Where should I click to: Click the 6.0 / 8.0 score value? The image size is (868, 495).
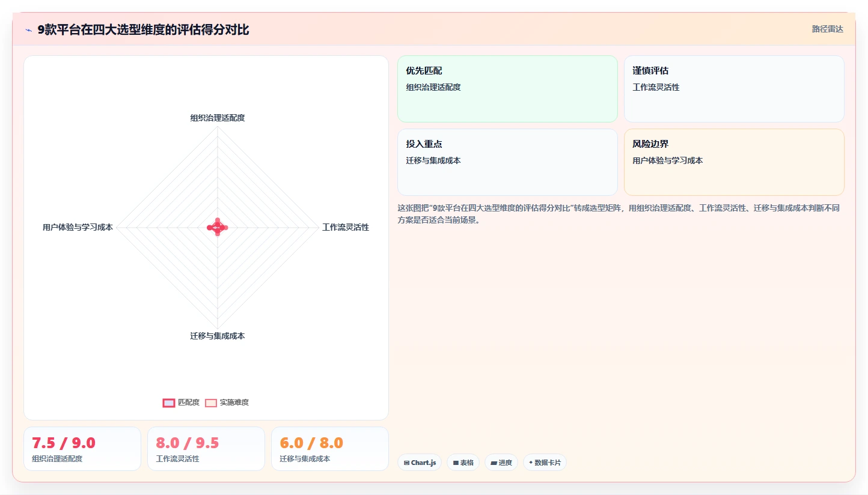tap(311, 443)
